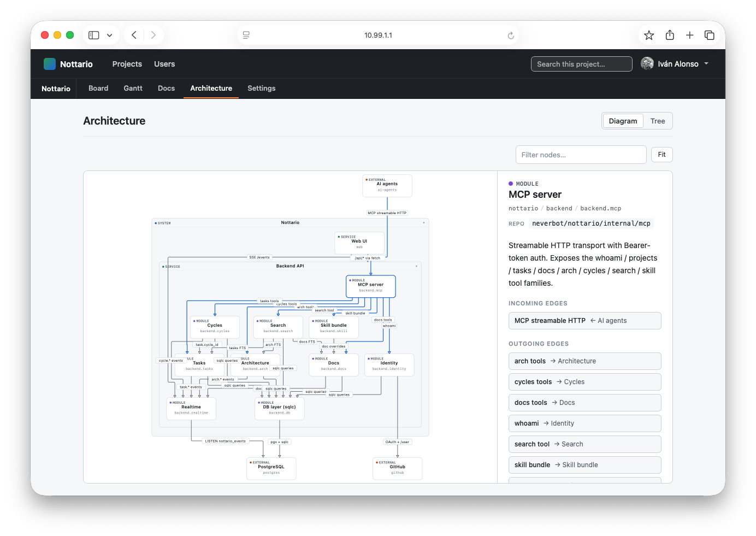Go back with the browser arrow
Viewport: 756px width, 536px height.
click(134, 35)
